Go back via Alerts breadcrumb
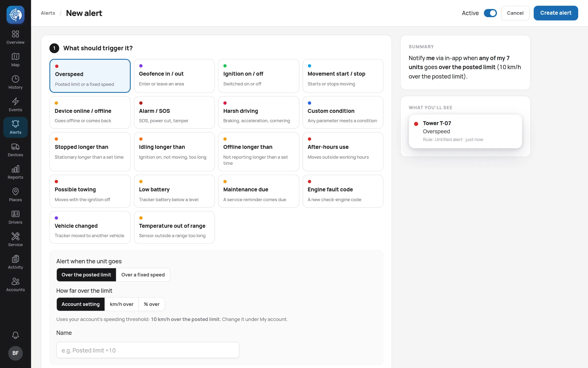The height and width of the screenshot is (368, 588). pyautogui.click(x=48, y=13)
